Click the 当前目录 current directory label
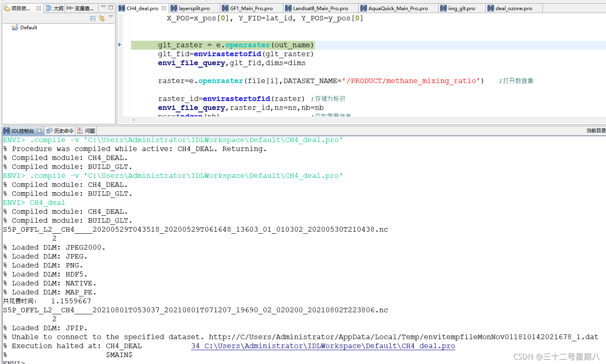This screenshot has height=364, width=606. click(x=596, y=131)
